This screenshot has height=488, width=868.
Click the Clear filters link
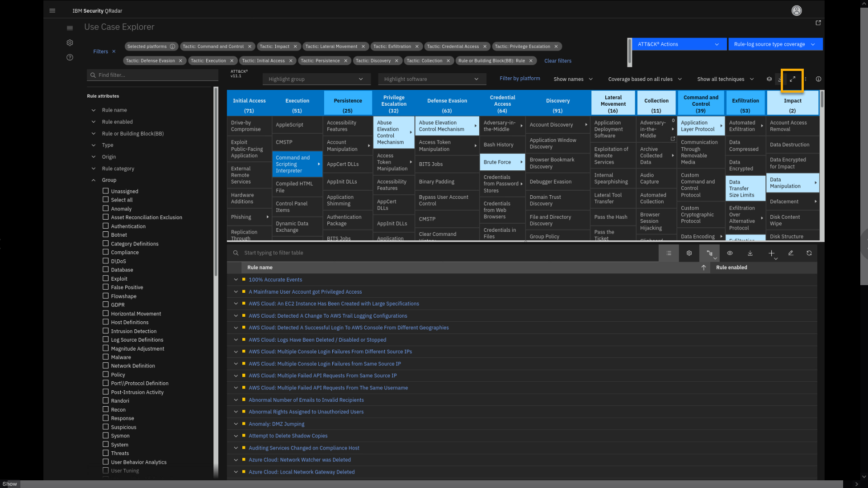(x=557, y=61)
